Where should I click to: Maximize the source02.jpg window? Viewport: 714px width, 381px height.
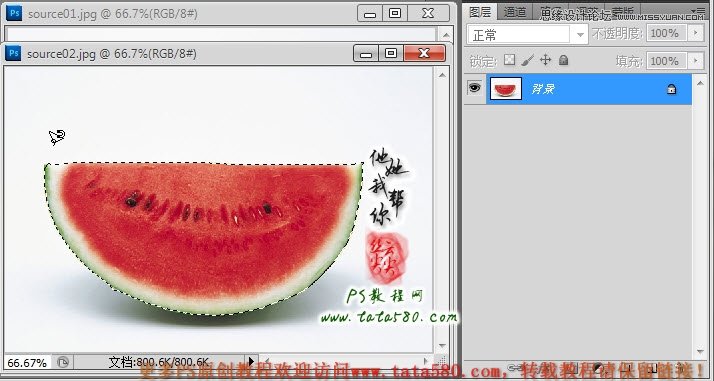[x=391, y=53]
